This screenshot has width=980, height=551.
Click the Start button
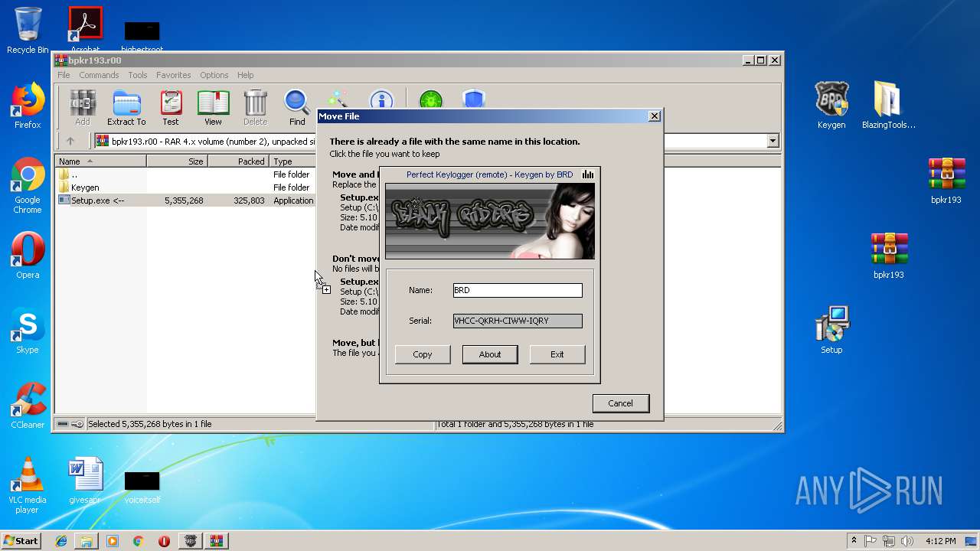(x=21, y=540)
